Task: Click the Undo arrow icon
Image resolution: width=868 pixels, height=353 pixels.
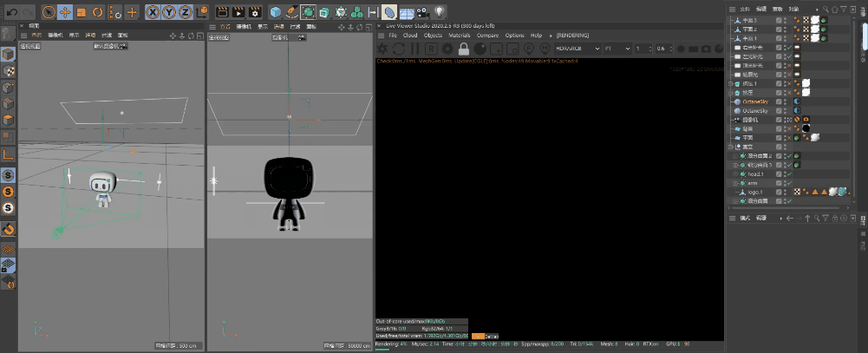Action: [11, 11]
